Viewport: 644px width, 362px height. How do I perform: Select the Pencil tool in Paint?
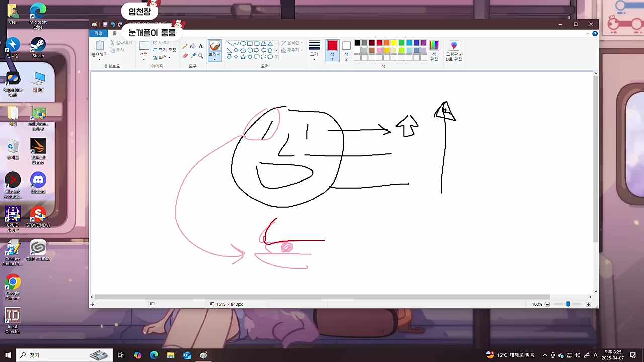[x=185, y=46]
